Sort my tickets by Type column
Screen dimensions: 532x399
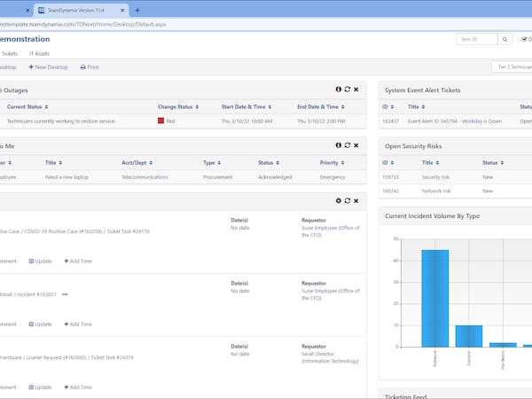(212, 163)
